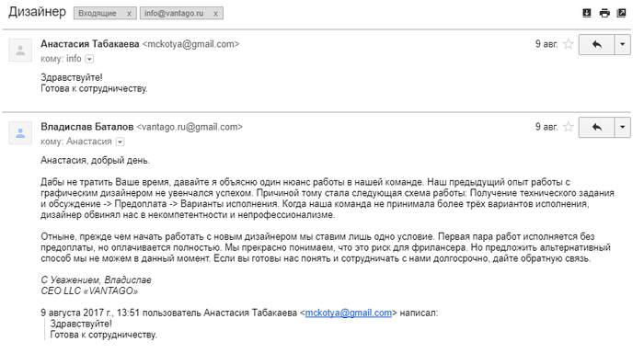Screen dimensions: 644x353
Task: Expand recipient details next to 'кому: Анастасия'
Action: [120, 142]
